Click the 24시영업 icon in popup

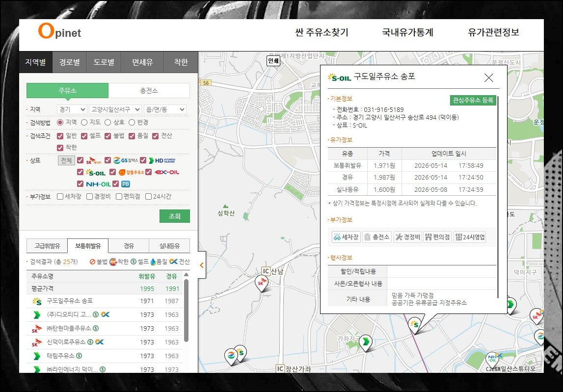470,237
